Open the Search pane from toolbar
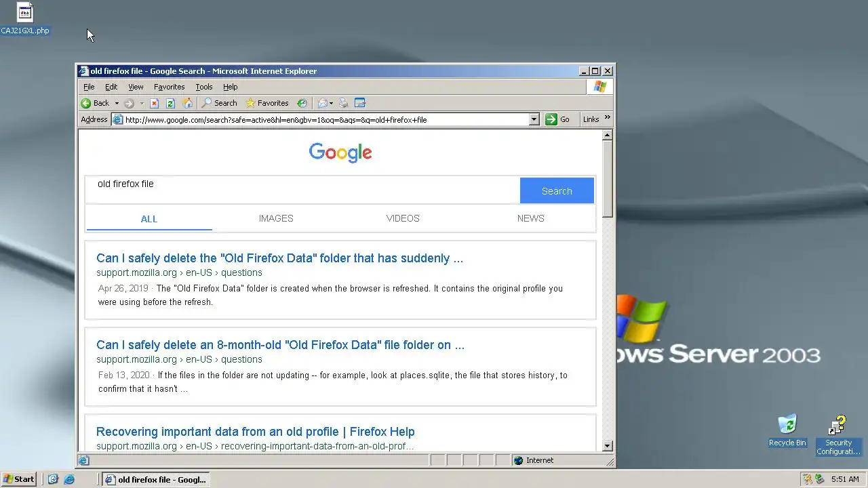Image resolution: width=868 pixels, height=488 pixels. coord(219,103)
